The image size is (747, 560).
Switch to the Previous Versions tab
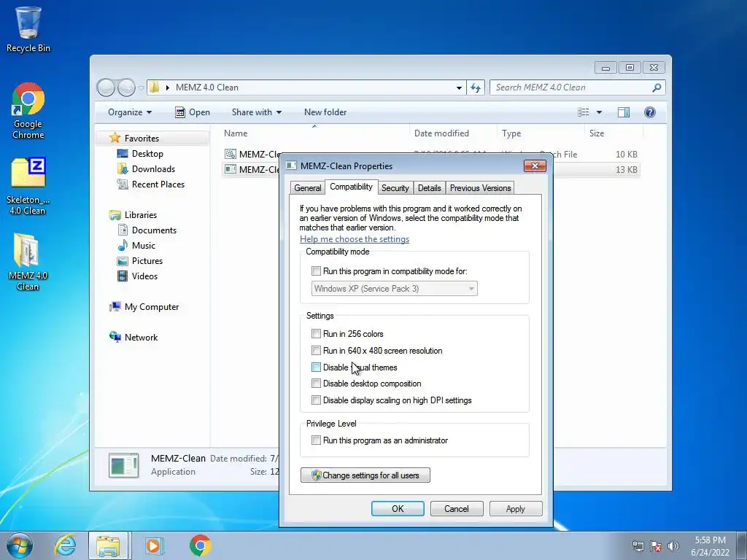pyautogui.click(x=480, y=188)
